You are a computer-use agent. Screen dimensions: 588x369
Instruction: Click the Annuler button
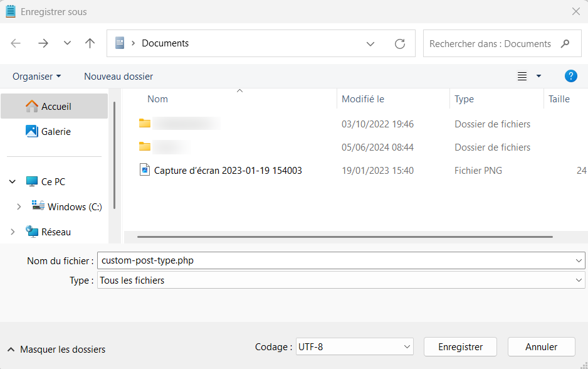[541, 346]
